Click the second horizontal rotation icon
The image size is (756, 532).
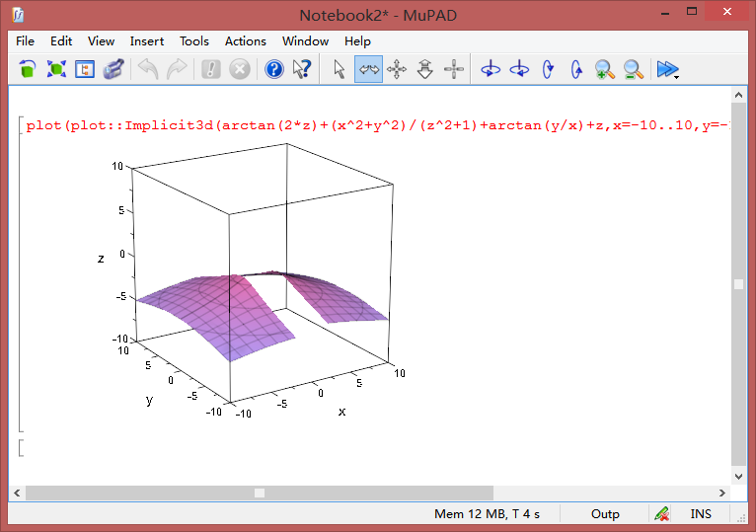coord(519,69)
